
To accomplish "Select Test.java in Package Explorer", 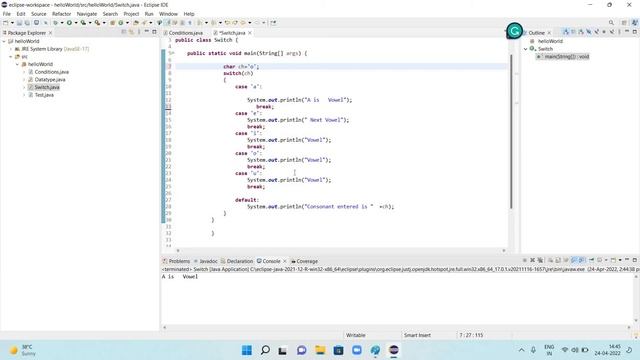I will [44, 95].
